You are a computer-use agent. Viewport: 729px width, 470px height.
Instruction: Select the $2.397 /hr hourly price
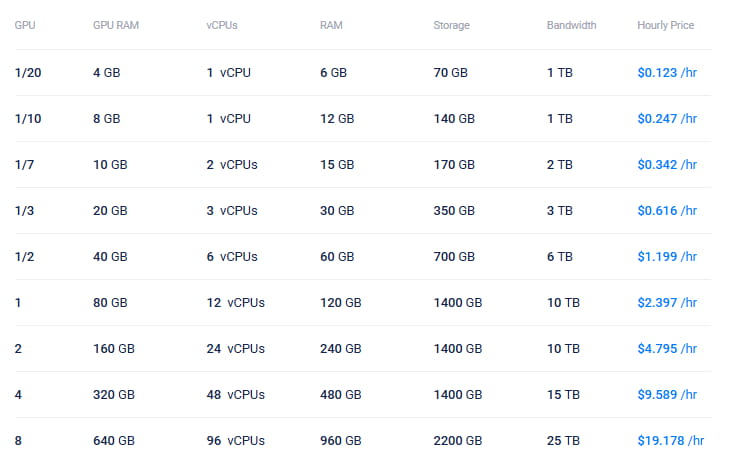tap(666, 302)
